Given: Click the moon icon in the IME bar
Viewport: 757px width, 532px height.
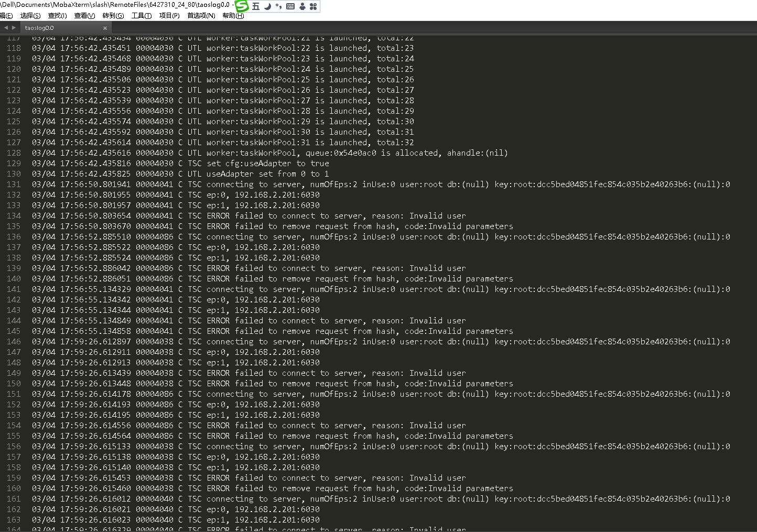Looking at the screenshot, I should tap(267, 6).
